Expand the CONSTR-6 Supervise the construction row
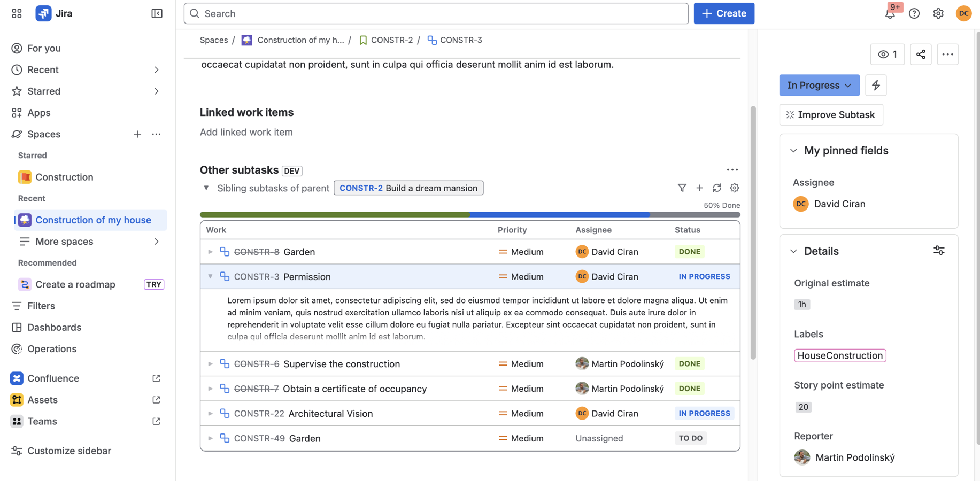The width and height of the screenshot is (980, 481). (x=210, y=364)
